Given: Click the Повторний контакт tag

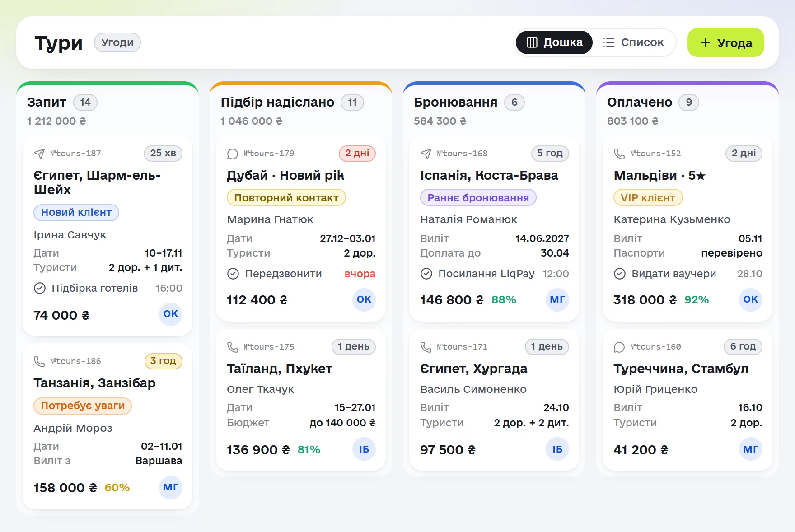Looking at the screenshot, I should 286,198.
